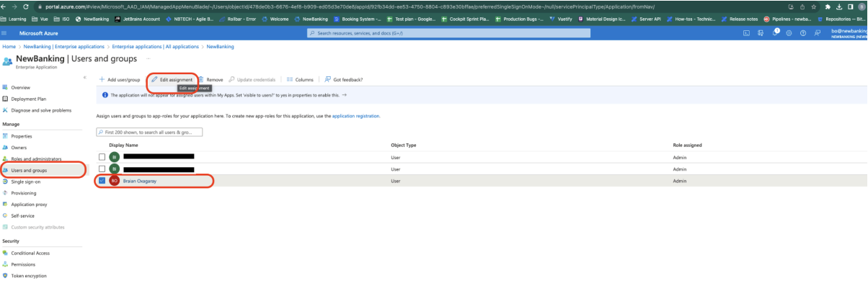This screenshot has height=281, width=868.
Task: Check the second redacted user's checkbox
Action: 102,169
